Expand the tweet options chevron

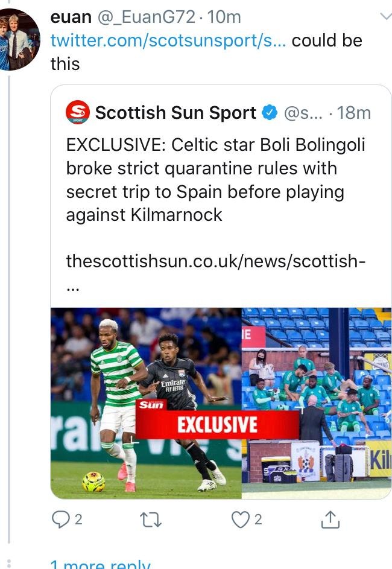click(385, 16)
